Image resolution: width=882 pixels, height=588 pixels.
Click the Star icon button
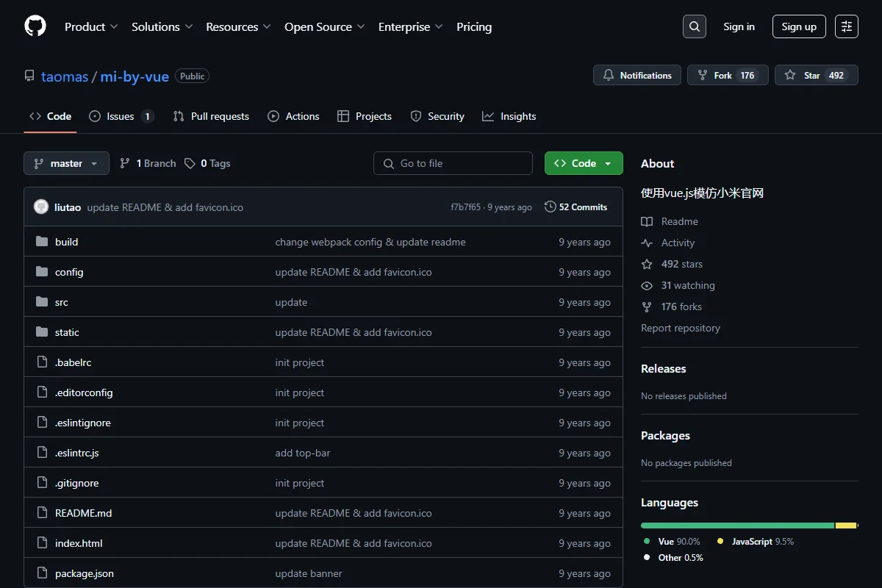(x=817, y=75)
